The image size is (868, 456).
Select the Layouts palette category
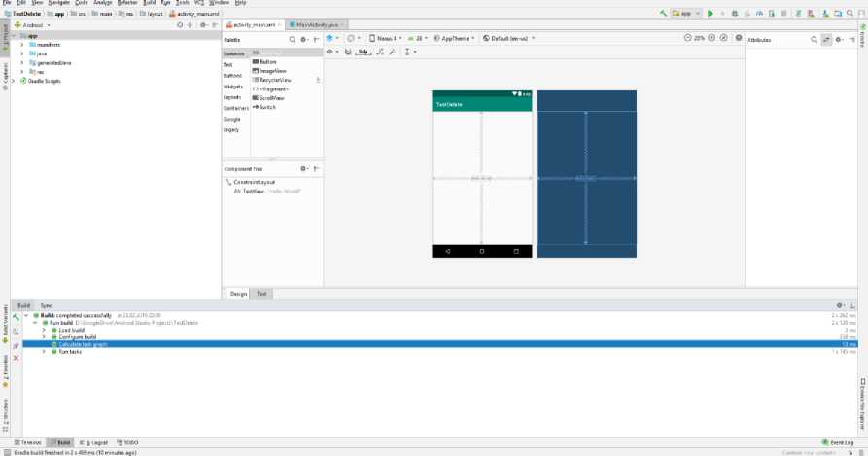click(232, 97)
